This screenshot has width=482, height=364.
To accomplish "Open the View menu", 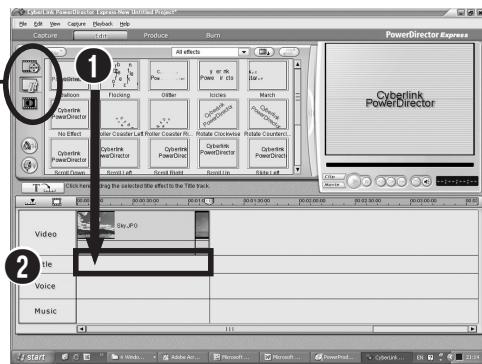I will click(55, 24).
